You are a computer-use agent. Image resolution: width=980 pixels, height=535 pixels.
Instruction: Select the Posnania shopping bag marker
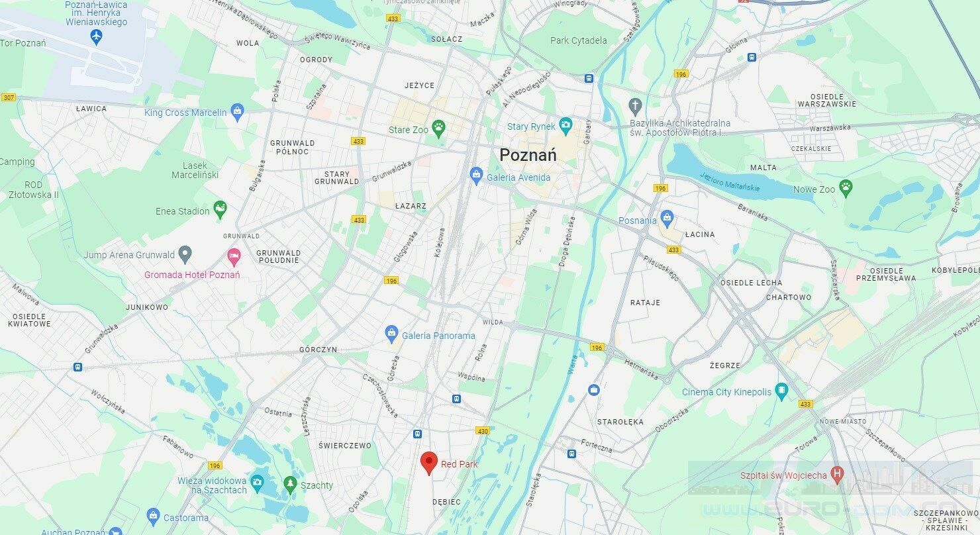(667, 219)
